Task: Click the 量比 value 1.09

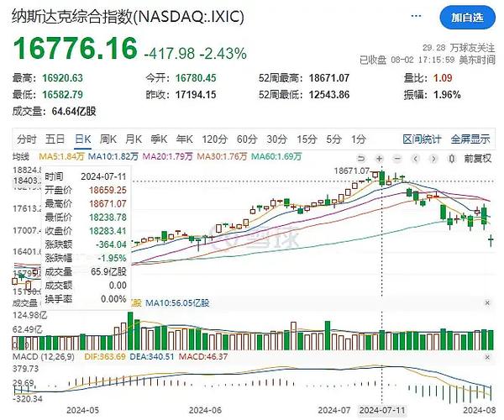Action: (x=443, y=78)
